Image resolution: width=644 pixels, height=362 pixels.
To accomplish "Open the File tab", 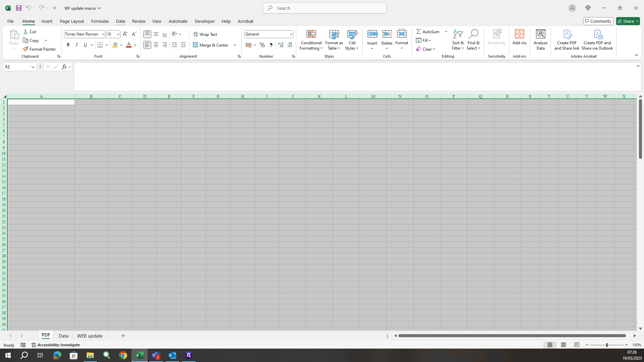I will 10,21.
